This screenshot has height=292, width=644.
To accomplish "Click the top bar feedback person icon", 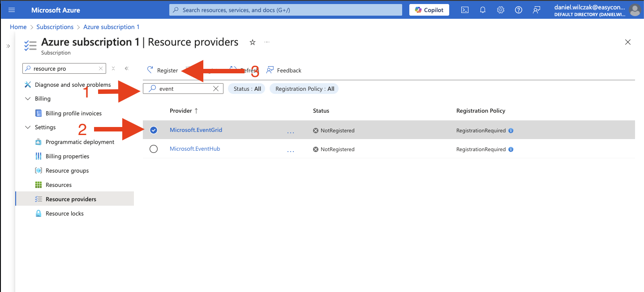I will 537,10.
